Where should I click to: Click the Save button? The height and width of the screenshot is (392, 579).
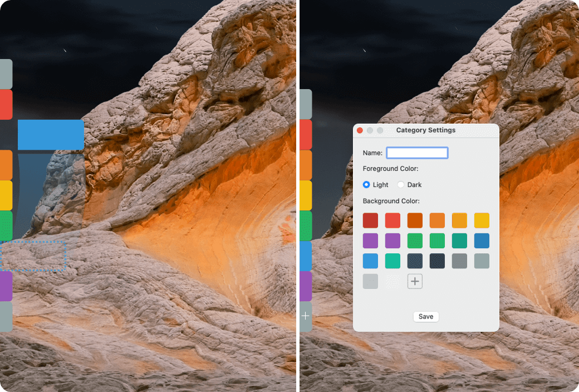coord(425,316)
